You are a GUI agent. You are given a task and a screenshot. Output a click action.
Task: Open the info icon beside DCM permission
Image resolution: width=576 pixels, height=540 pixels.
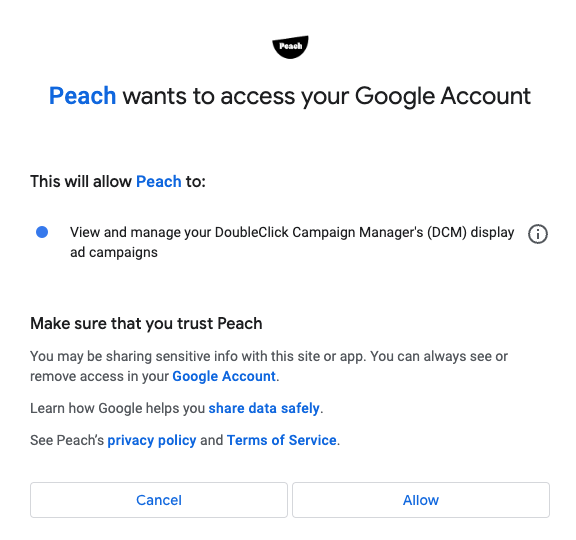[537, 234]
